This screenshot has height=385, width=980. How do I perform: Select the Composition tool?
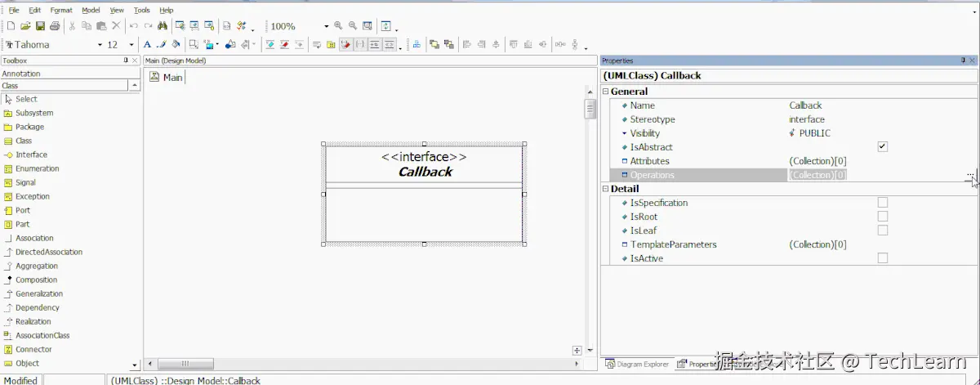point(36,280)
